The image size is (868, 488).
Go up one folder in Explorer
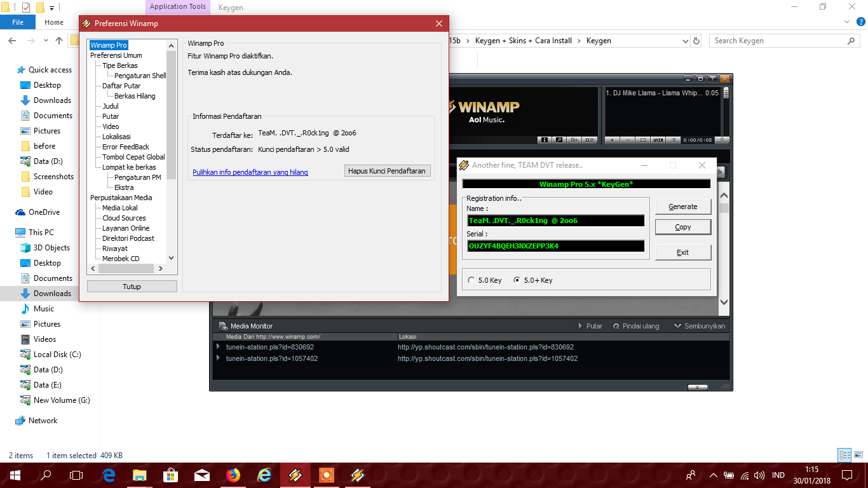pyautogui.click(x=59, y=41)
